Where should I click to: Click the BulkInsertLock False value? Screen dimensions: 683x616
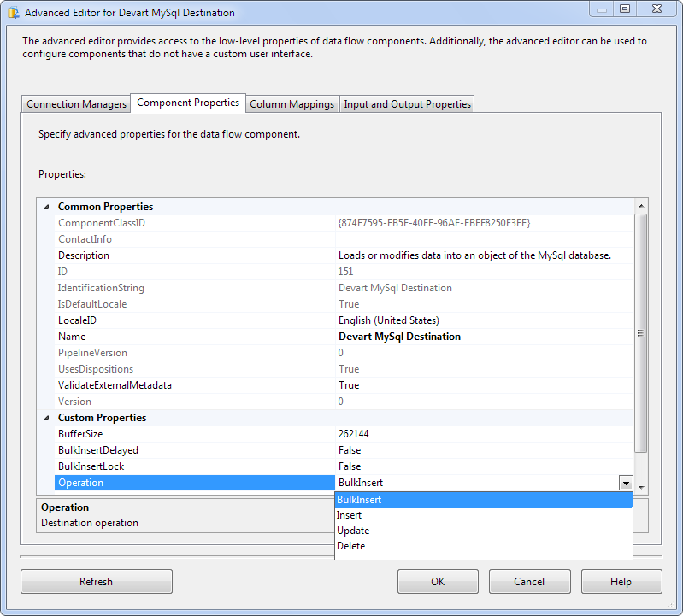point(350,466)
